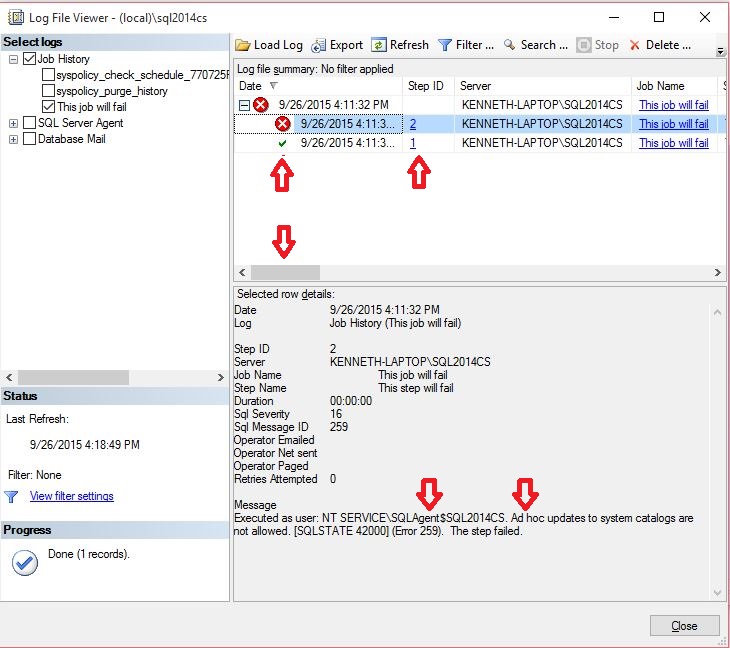Collapse the Job History tree node
The height and width of the screenshot is (648, 730).
click(13, 59)
